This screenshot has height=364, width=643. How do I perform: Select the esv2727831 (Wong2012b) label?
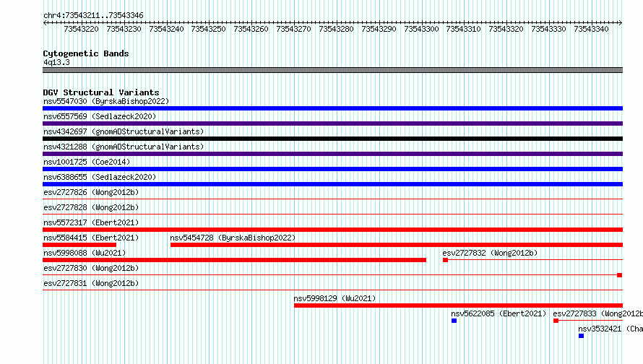point(91,283)
